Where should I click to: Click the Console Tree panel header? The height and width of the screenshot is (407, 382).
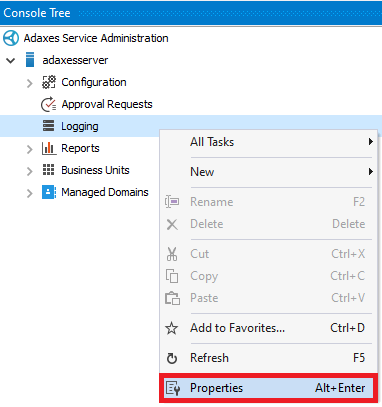tap(191, 13)
